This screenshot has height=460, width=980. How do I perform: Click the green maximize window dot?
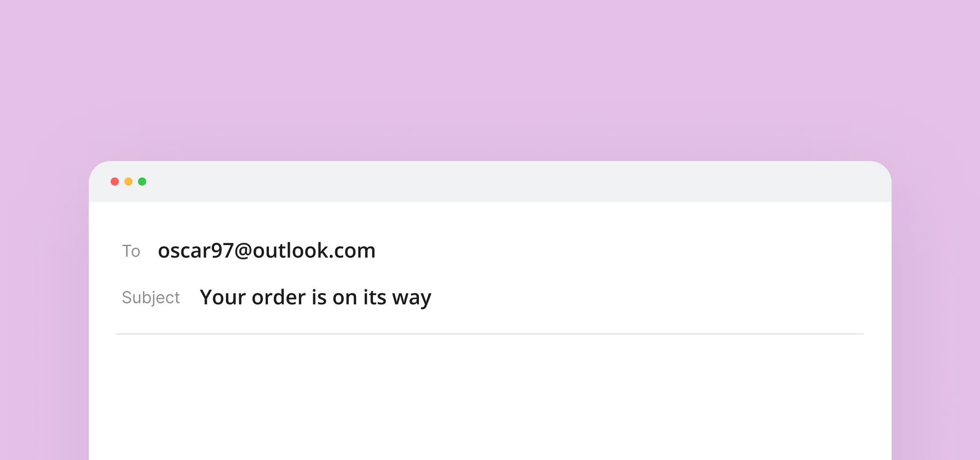[142, 181]
